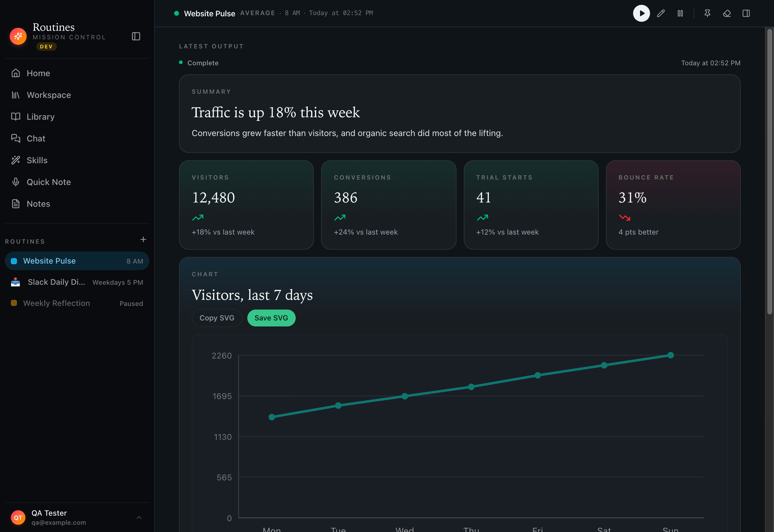Screen dimensions: 774x532
Task: Click the 'Complete' status label
Action: pos(203,63)
